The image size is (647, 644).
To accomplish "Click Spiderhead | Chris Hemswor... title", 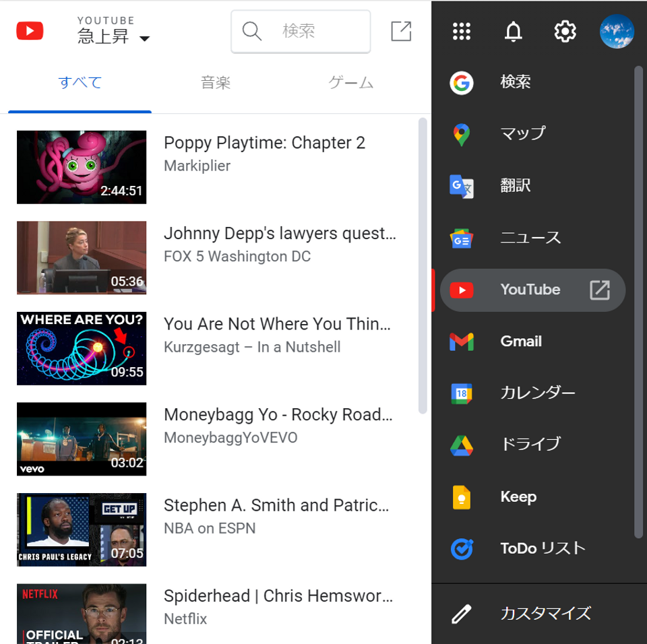I will [x=278, y=596].
